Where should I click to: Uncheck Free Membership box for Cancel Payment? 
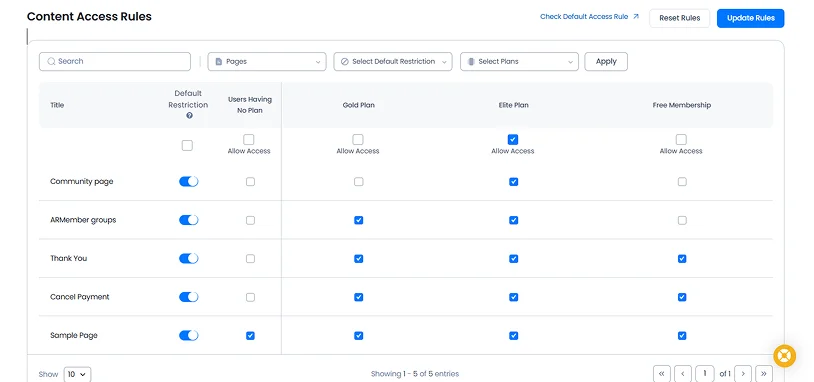(x=682, y=297)
